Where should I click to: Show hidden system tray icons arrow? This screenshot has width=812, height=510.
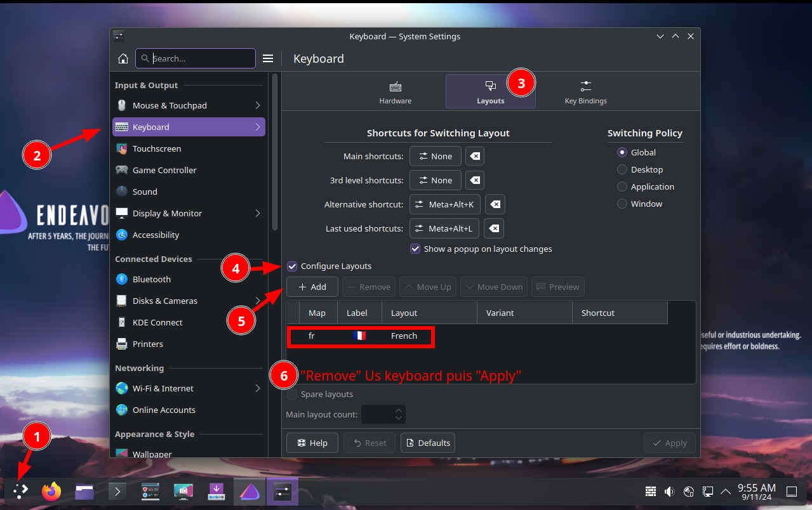click(x=726, y=491)
